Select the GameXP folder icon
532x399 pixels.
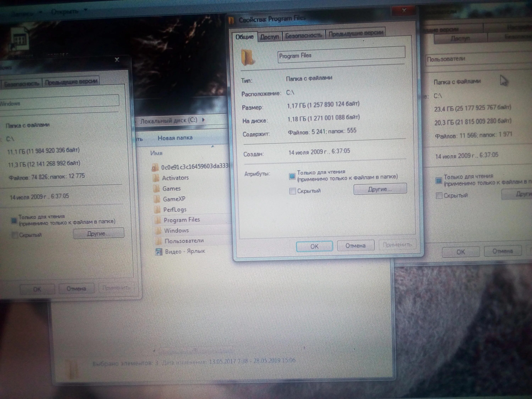click(x=157, y=199)
